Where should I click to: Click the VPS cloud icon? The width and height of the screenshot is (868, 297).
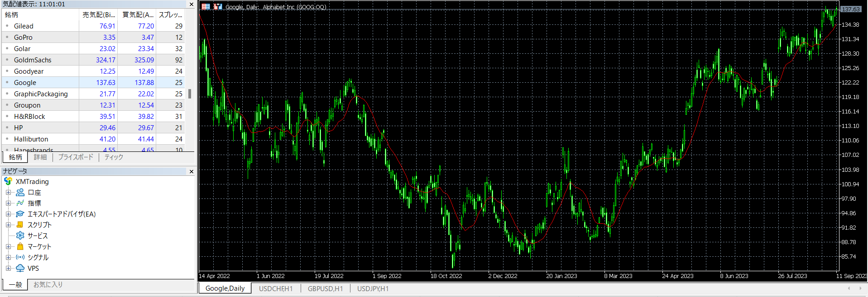pos(20,268)
